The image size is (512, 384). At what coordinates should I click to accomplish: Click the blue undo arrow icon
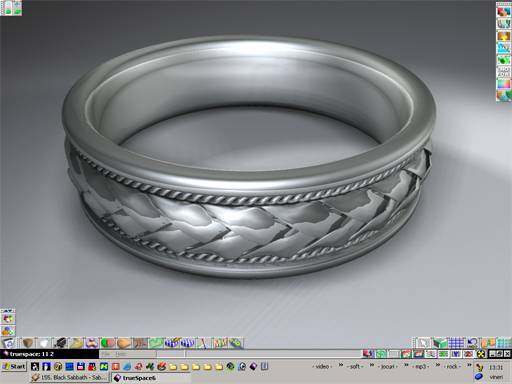coord(472,343)
